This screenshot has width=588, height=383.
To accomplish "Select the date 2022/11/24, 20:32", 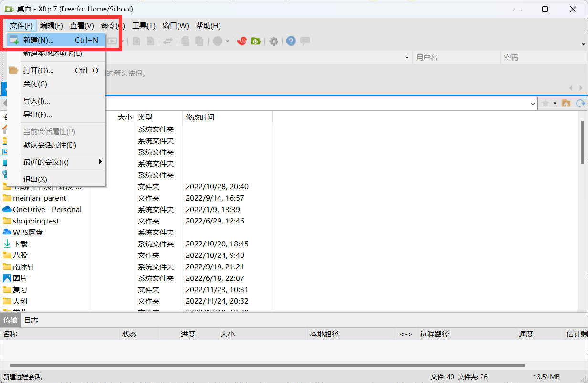I will click(x=217, y=301).
